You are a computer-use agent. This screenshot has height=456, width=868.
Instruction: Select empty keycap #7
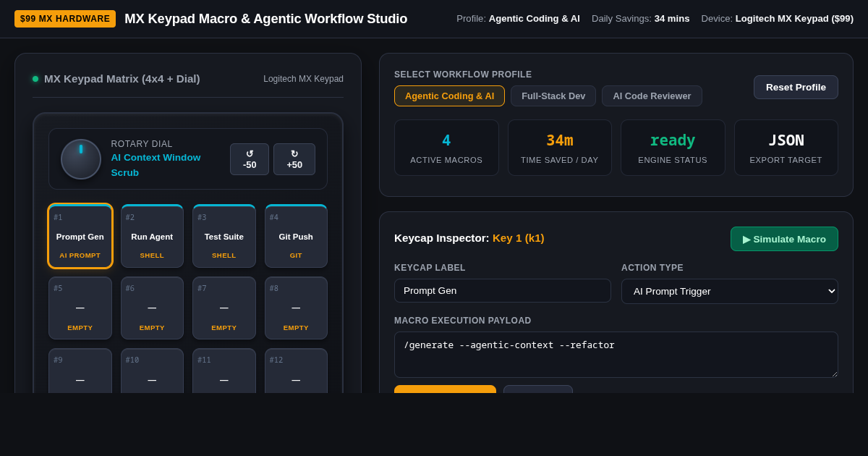224,308
